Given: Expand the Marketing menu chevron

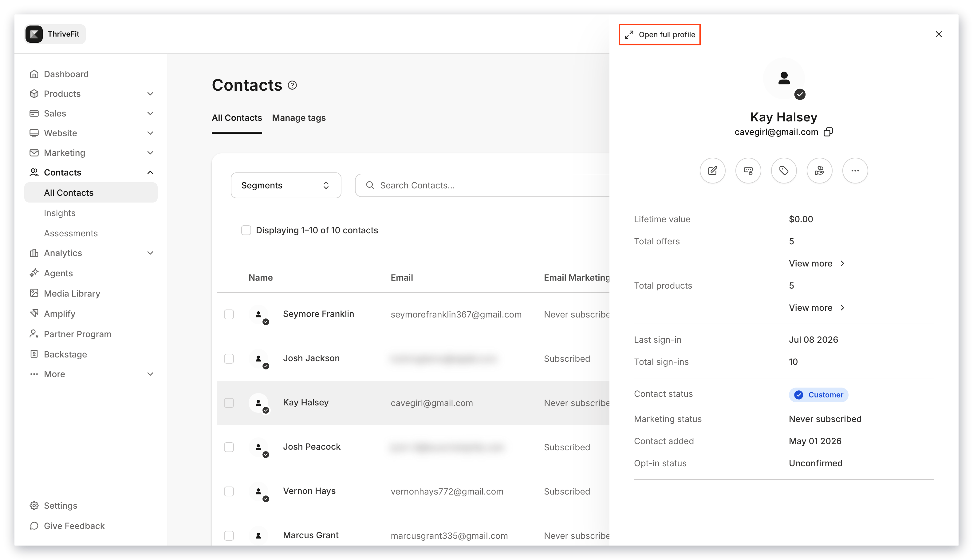Looking at the screenshot, I should 150,153.
